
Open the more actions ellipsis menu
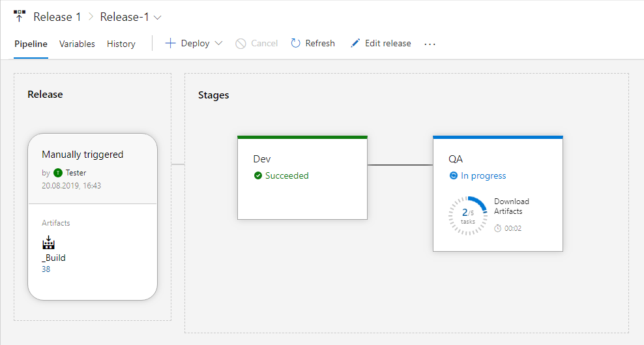pyautogui.click(x=430, y=44)
